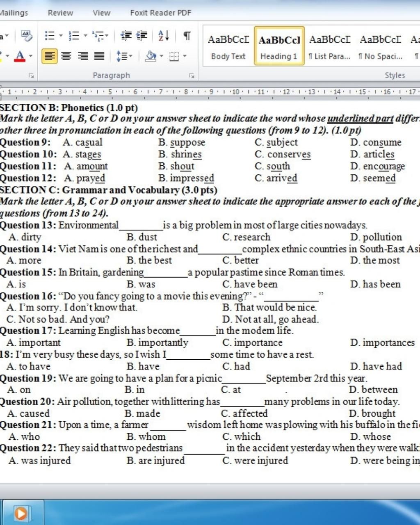
Task: Open the shading color dropdown arrow
Action: click(x=161, y=56)
